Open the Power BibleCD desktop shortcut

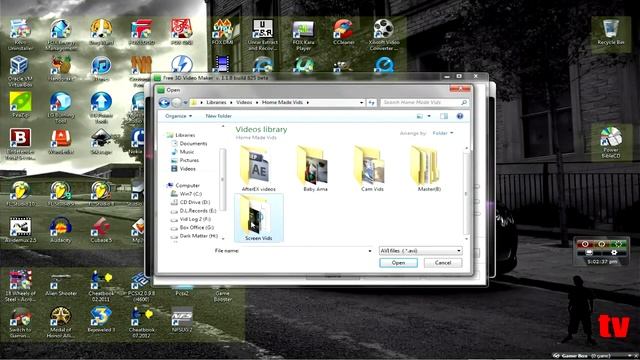(x=611, y=142)
